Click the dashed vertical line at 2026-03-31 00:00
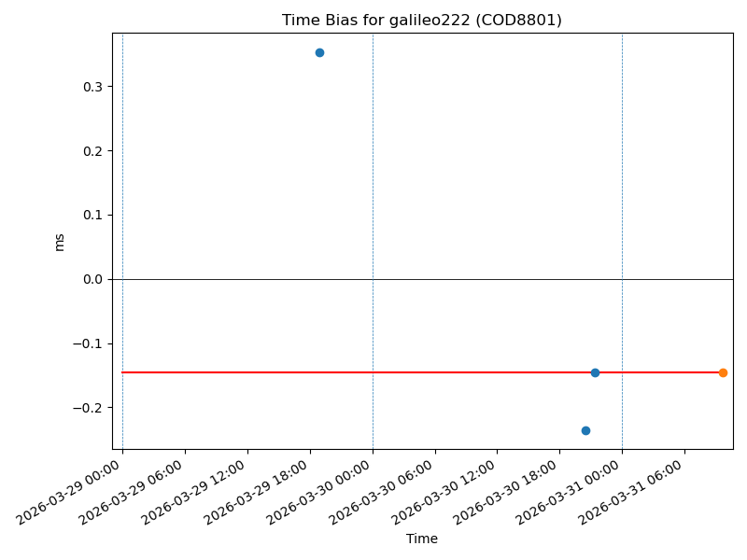747x560 pixels. (622, 187)
